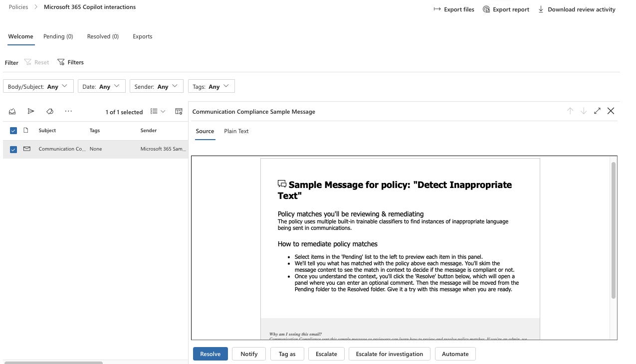The height and width of the screenshot is (364, 636).
Task: Click the Tags column header
Action: click(x=95, y=131)
